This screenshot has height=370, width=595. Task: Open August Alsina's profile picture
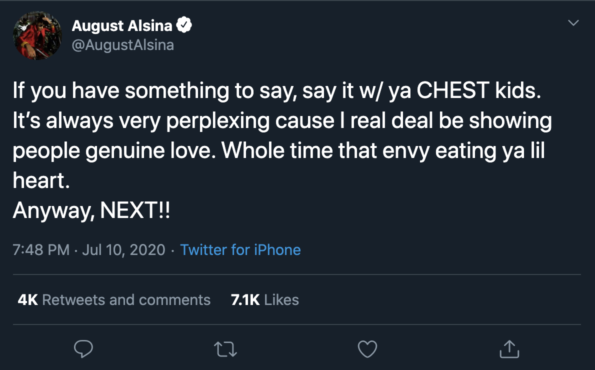tap(37, 36)
